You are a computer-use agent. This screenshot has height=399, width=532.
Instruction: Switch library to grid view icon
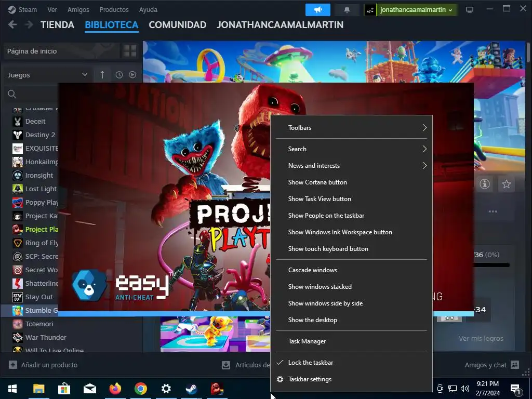[x=129, y=51]
